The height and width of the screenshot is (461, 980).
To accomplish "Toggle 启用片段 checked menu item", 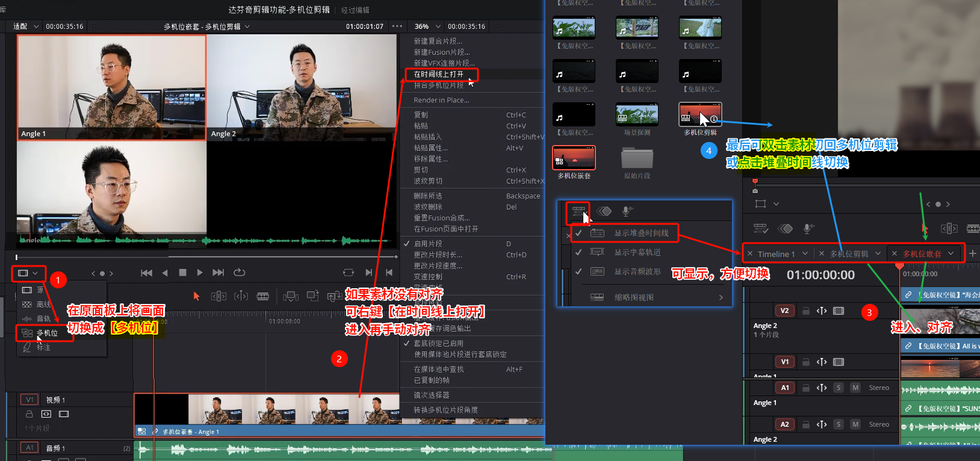I will click(x=428, y=244).
